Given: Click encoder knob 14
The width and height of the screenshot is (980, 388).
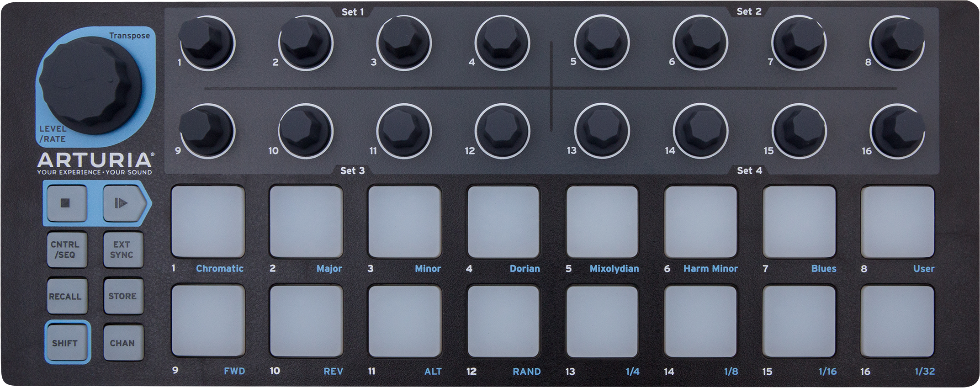Looking at the screenshot, I should click(x=700, y=131).
